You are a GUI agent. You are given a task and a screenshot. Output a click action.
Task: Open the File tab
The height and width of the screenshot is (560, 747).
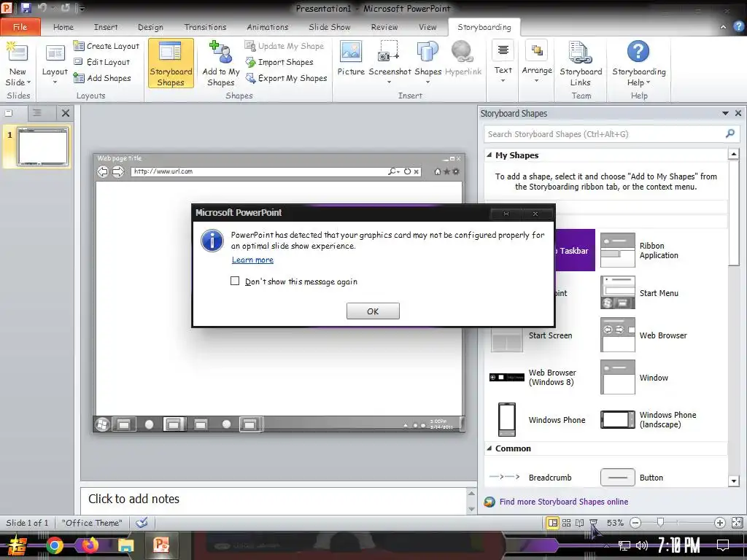(20, 27)
